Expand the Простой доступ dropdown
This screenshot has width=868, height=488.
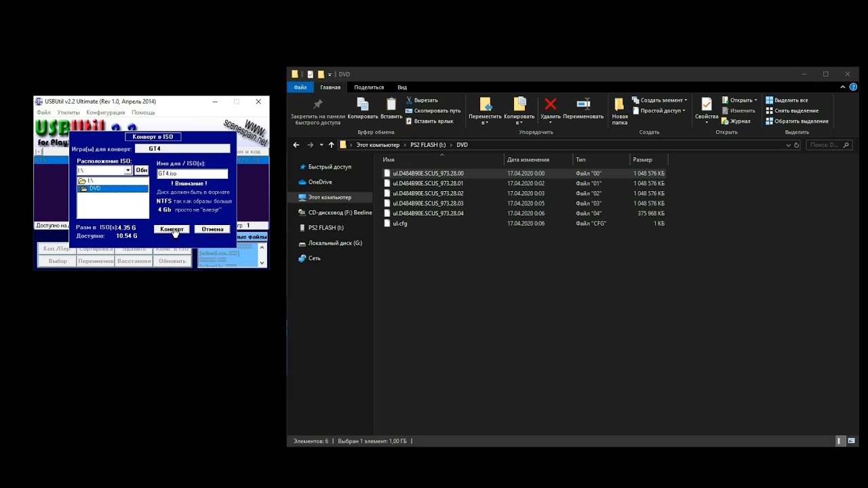pos(683,110)
